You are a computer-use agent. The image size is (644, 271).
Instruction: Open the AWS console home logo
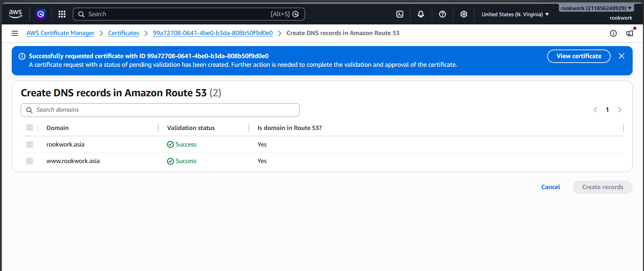coord(15,14)
